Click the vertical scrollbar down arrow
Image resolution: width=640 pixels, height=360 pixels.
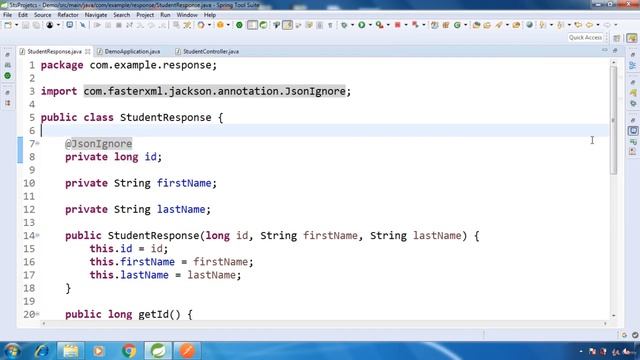click(x=613, y=316)
